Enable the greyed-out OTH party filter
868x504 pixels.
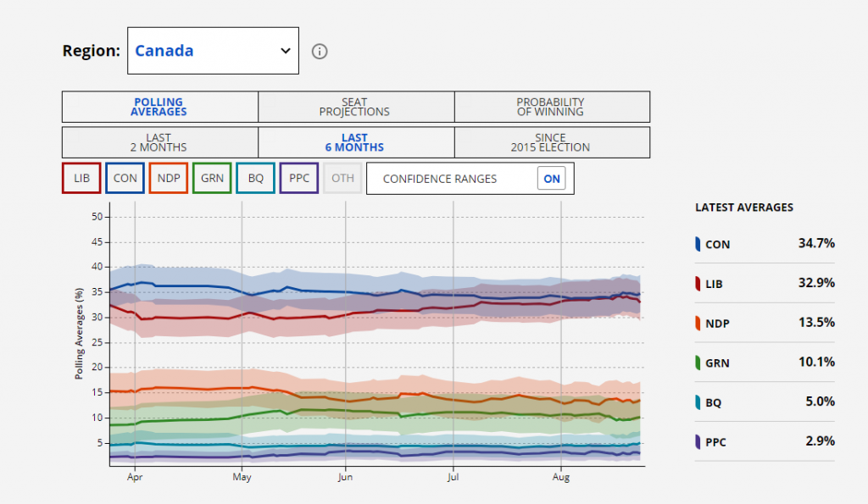[342, 179]
